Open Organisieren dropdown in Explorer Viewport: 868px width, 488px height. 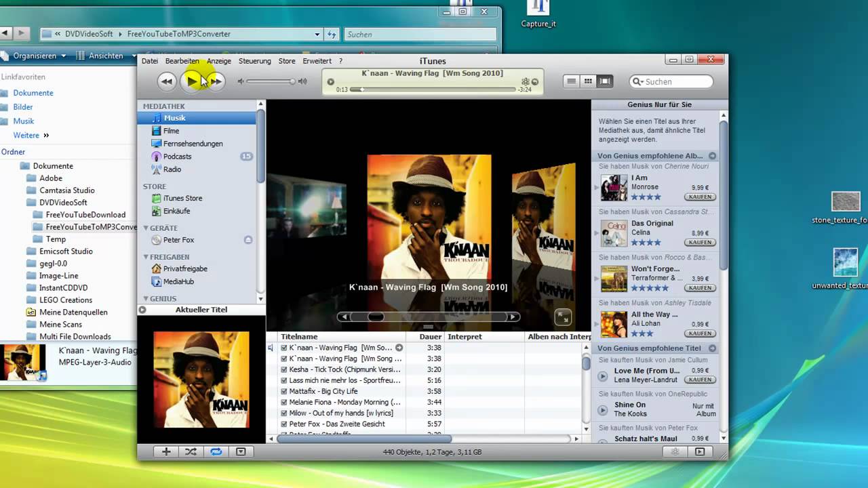pos(35,56)
